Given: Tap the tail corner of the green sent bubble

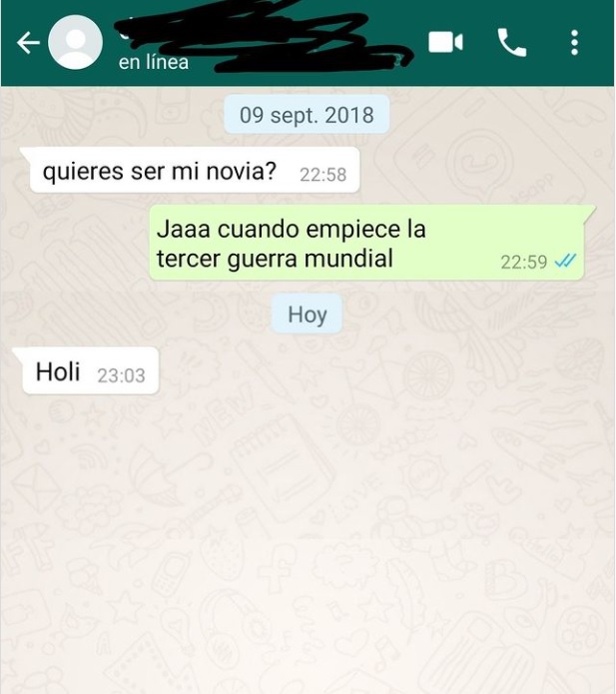Looking at the screenshot, I should (x=590, y=212).
